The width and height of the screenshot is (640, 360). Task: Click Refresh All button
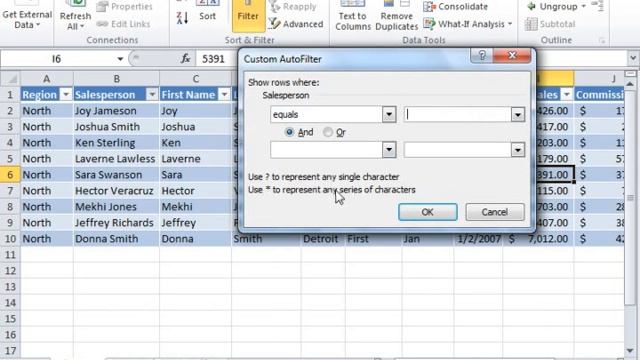pyautogui.click(x=75, y=16)
